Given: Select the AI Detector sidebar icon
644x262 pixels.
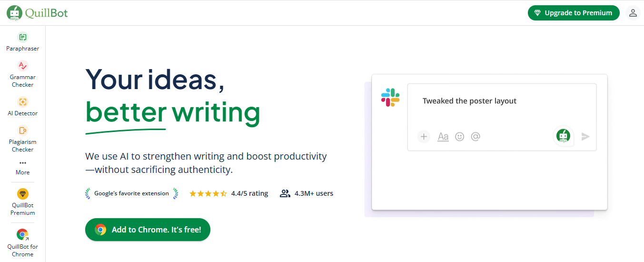Looking at the screenshot, I should click(x=22, y=101).
